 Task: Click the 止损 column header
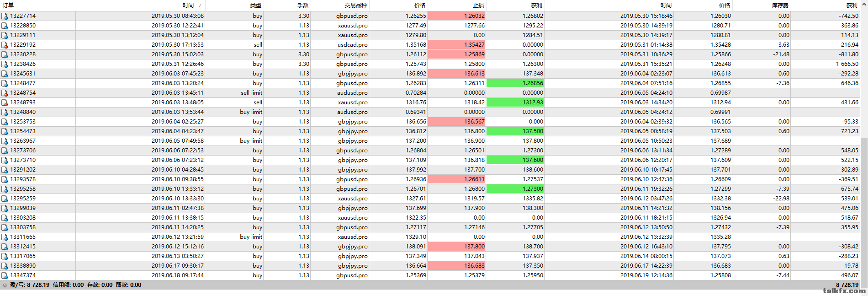[x=478, y=5]
